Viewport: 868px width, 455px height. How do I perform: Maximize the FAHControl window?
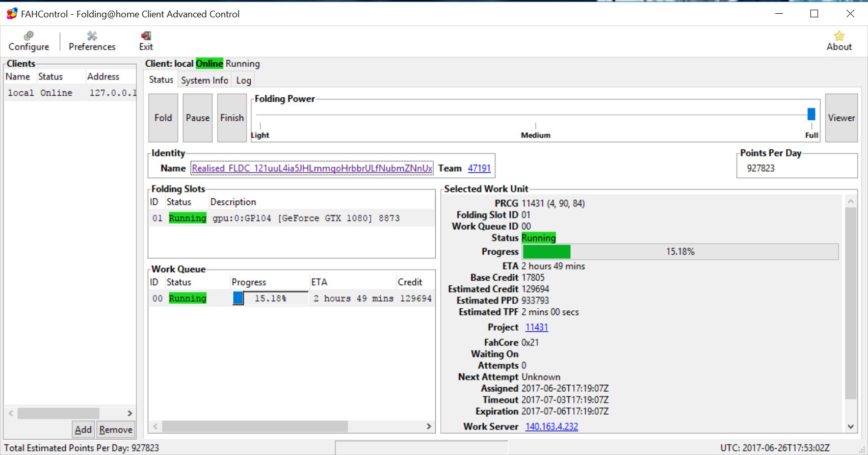(x=814, y=14)
